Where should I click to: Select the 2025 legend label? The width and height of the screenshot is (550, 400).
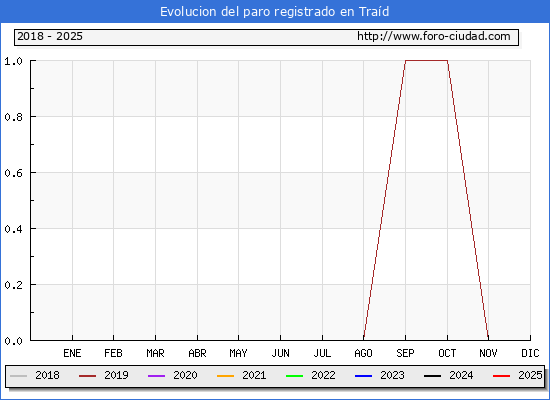pyautogui.click(x=530, y=375)
